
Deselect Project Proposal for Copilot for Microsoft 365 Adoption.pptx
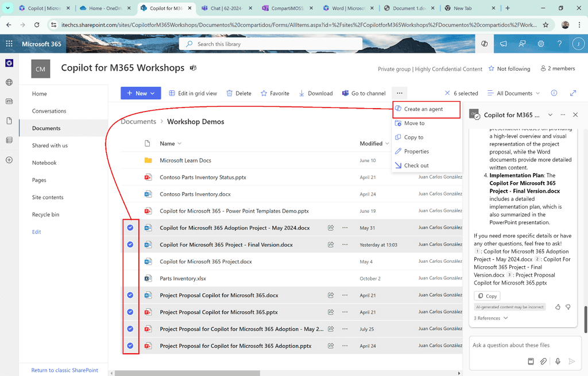click(x=130, y=346)
